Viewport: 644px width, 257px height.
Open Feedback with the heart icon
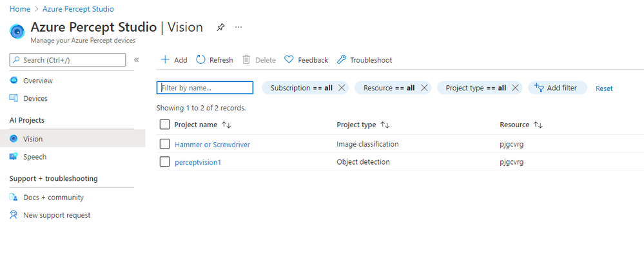(306, 60)
